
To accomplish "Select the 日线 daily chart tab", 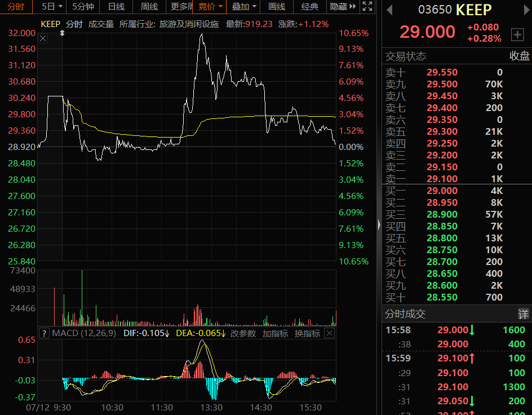I will tap(116, 7).
